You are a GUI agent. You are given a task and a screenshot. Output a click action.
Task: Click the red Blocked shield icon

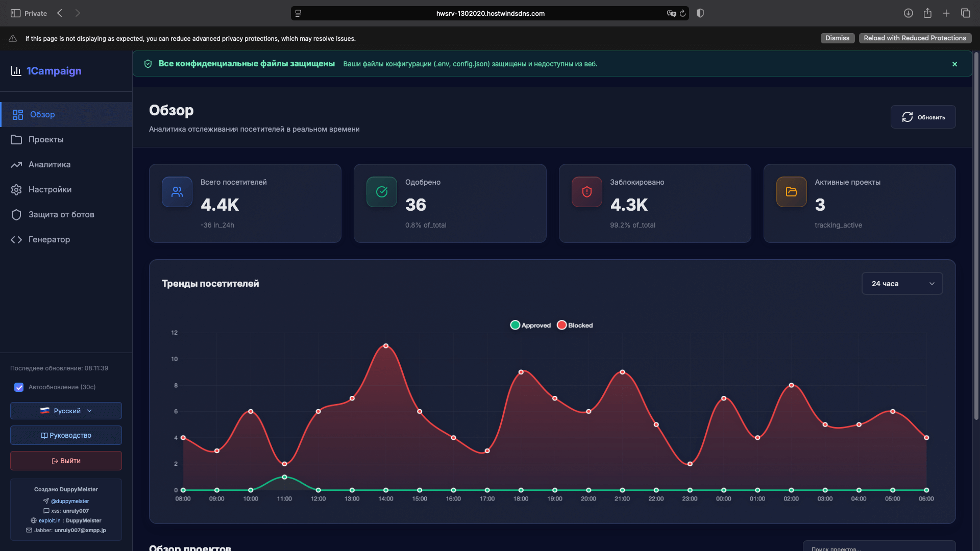click(x=586, y=192)
